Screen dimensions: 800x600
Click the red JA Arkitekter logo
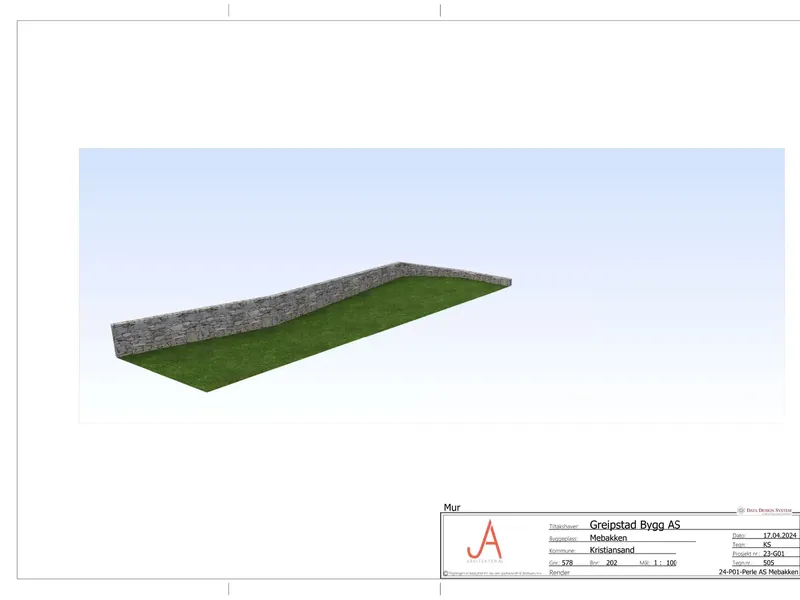[485, 541]
